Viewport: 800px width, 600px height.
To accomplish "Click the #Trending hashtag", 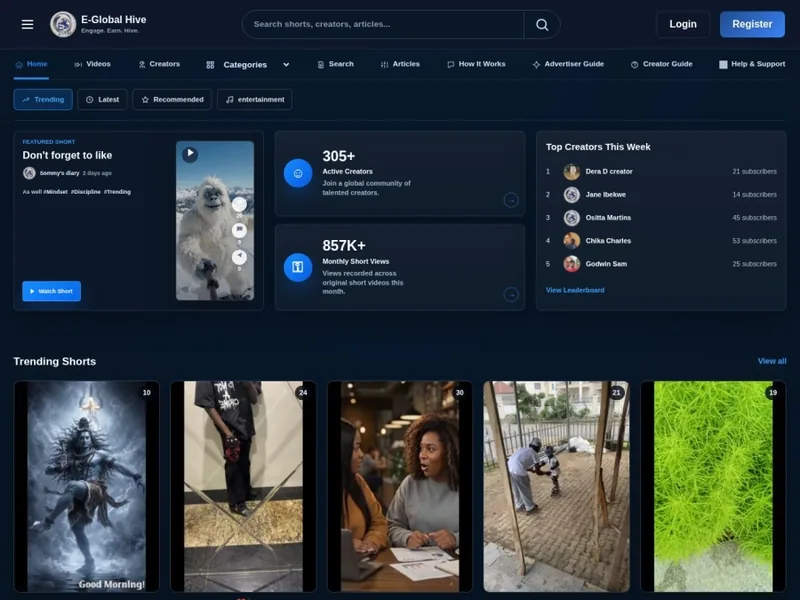I will coord(117,192).
